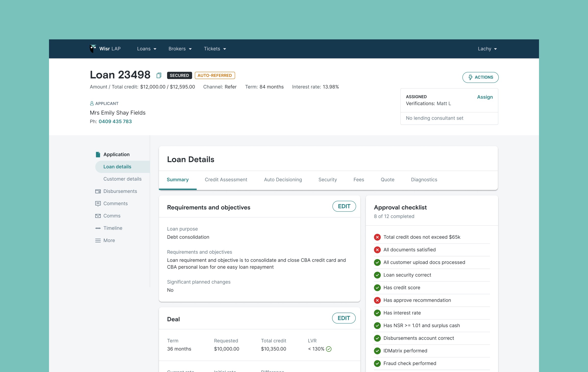The width and height of the screenshot is (588, 372).
Task: Click the Application document icon
Action: 98,154
